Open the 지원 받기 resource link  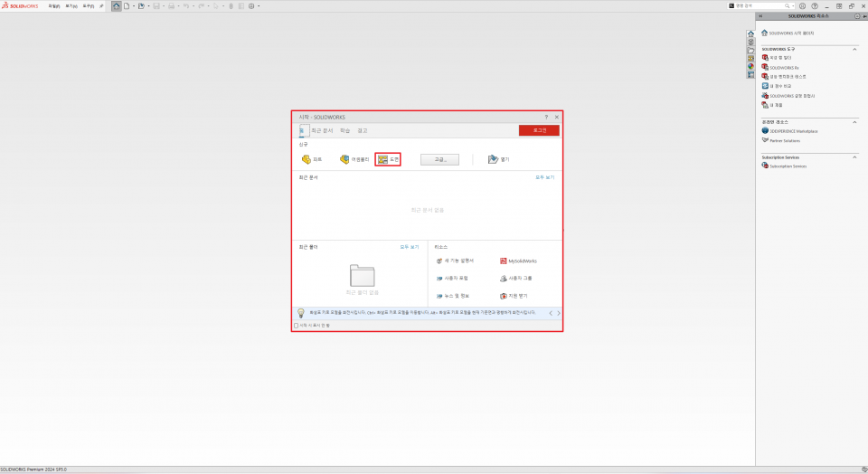click(x=514, y=297)
